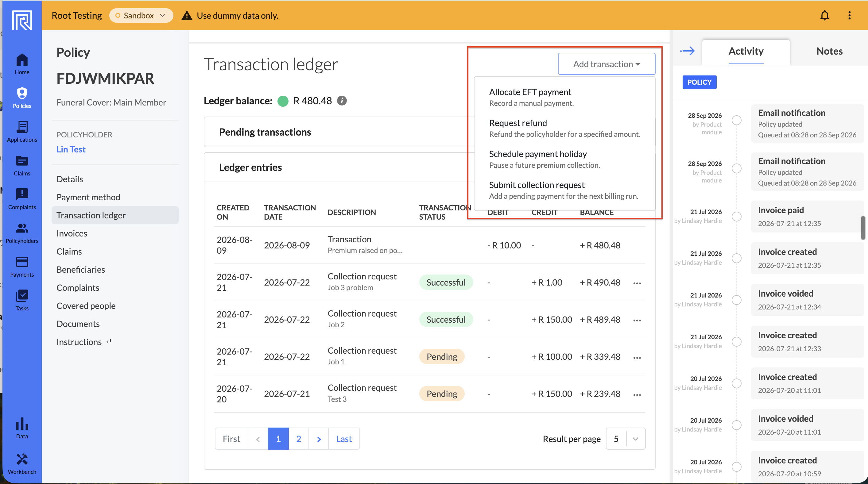Viewport: 868px width, 484px height.
Task: Go to page 2 of ledger entries
Action: [299, 439]
